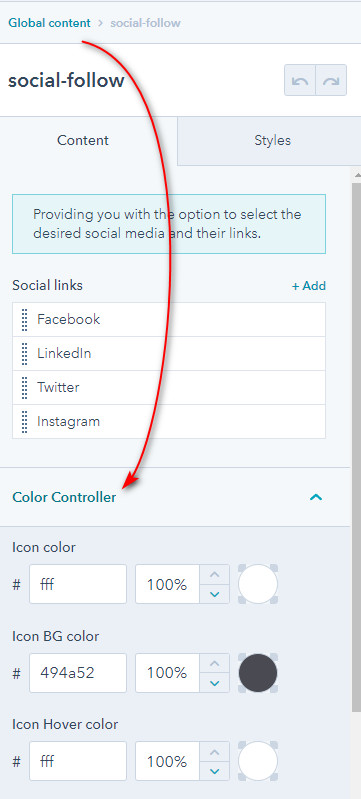
Task: Open the Icon color white swatch
Action: coord(258,584)
